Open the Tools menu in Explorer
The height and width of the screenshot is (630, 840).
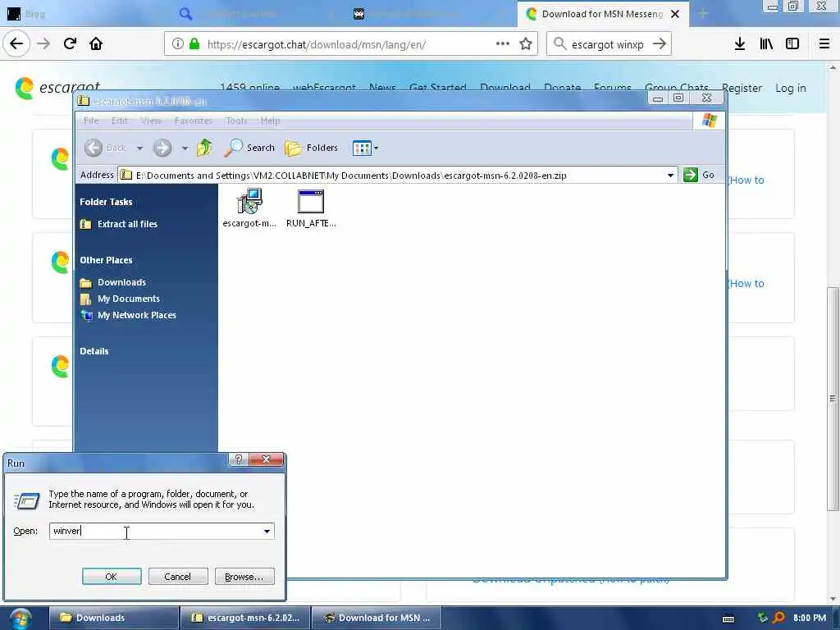tap(236, 121)
